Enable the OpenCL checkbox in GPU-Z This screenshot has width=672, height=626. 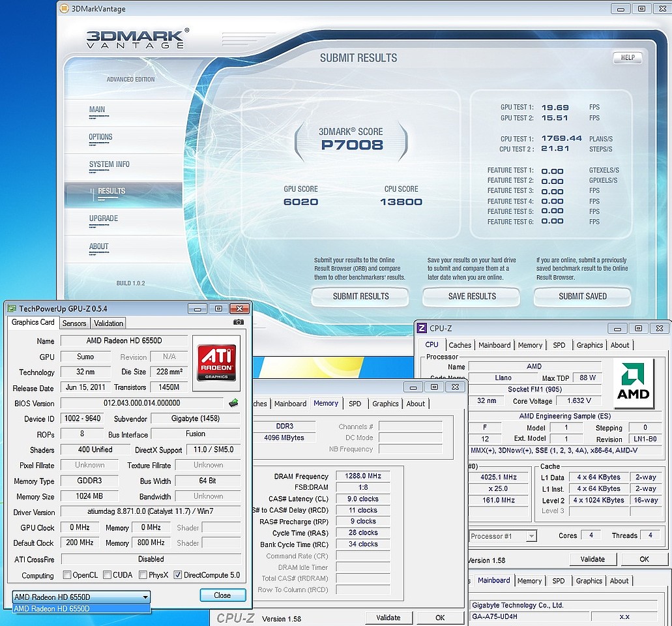(x=67, y=575)
